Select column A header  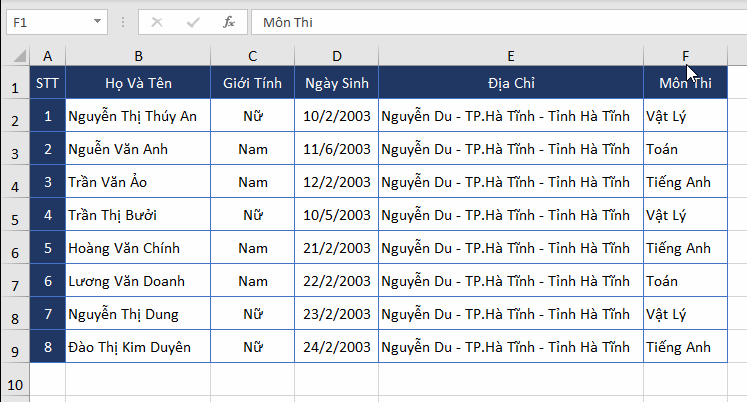click(48, 56)
